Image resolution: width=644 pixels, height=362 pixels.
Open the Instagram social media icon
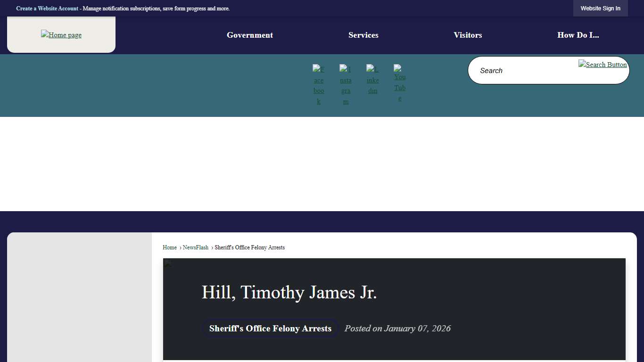tap(346, 85)
